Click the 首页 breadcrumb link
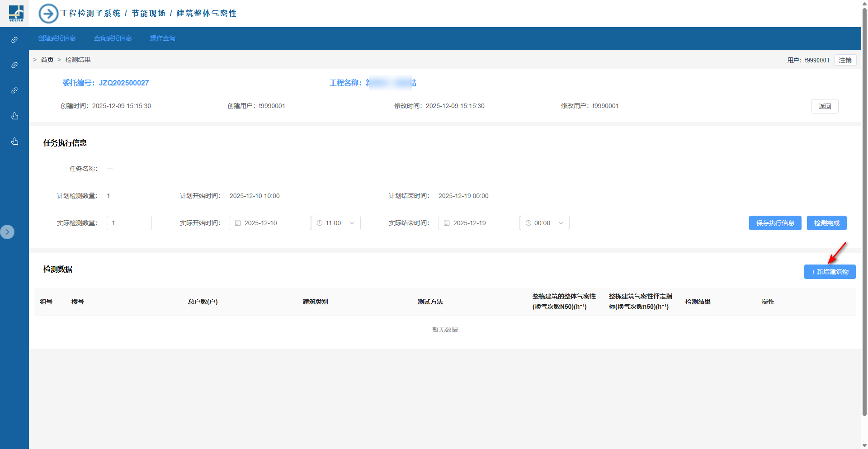Image resolution: width=868 pixels, height=449 pixels. coord(47,60)
